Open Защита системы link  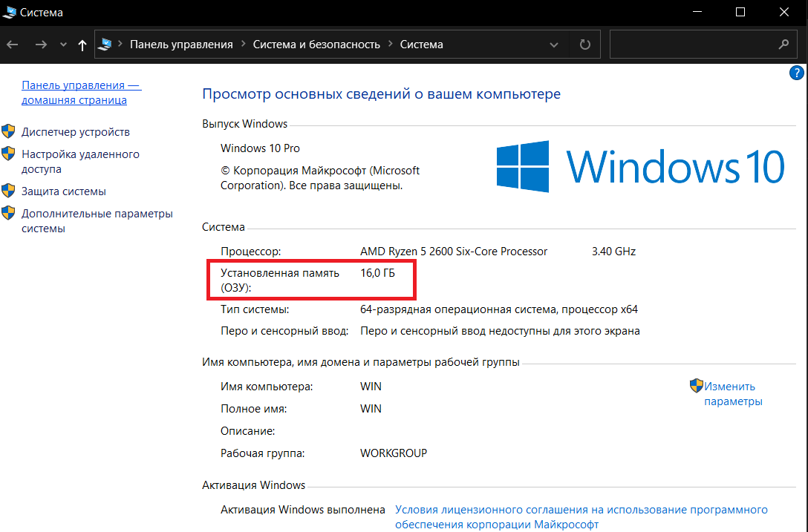[x=64, y=191]
